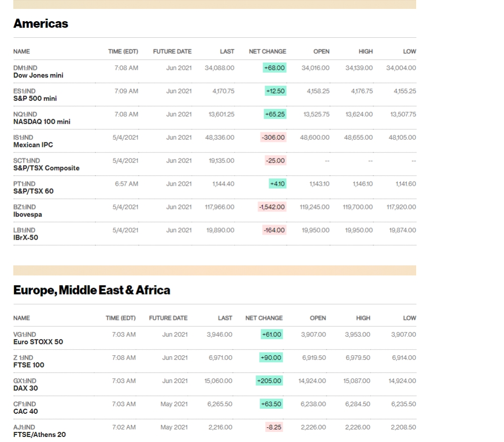Click the IS1:IND ticker symbol
Viewport: 504px width, 442px height.
[x=23, y=137]
